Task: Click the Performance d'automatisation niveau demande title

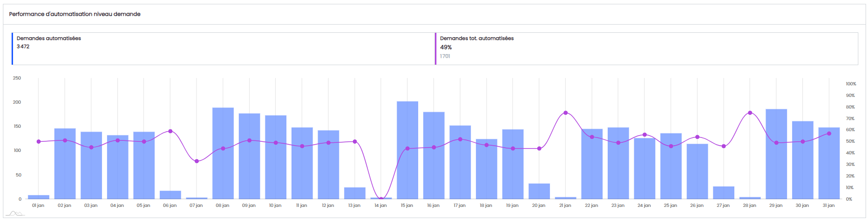Action: point(75,14)
